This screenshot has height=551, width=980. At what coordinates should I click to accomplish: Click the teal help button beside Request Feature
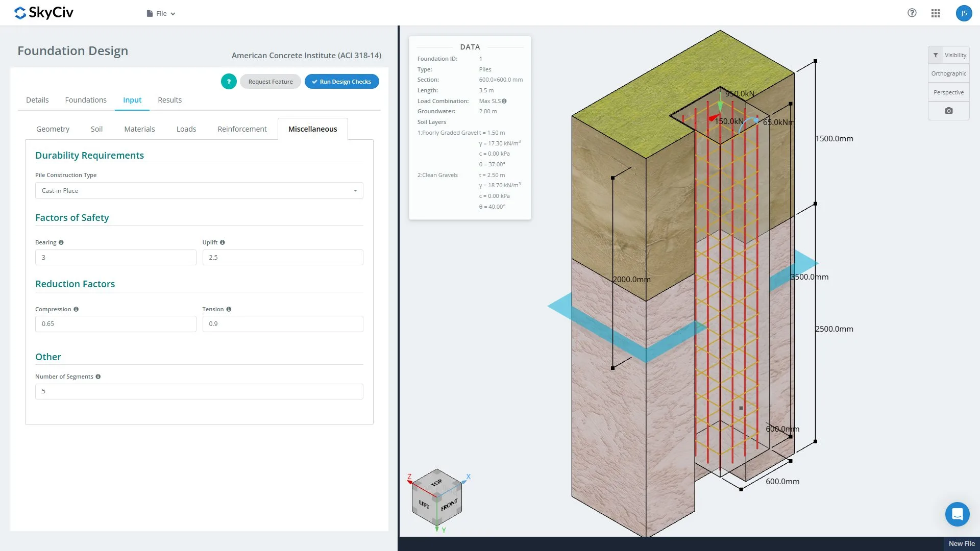tap(229, 82)
